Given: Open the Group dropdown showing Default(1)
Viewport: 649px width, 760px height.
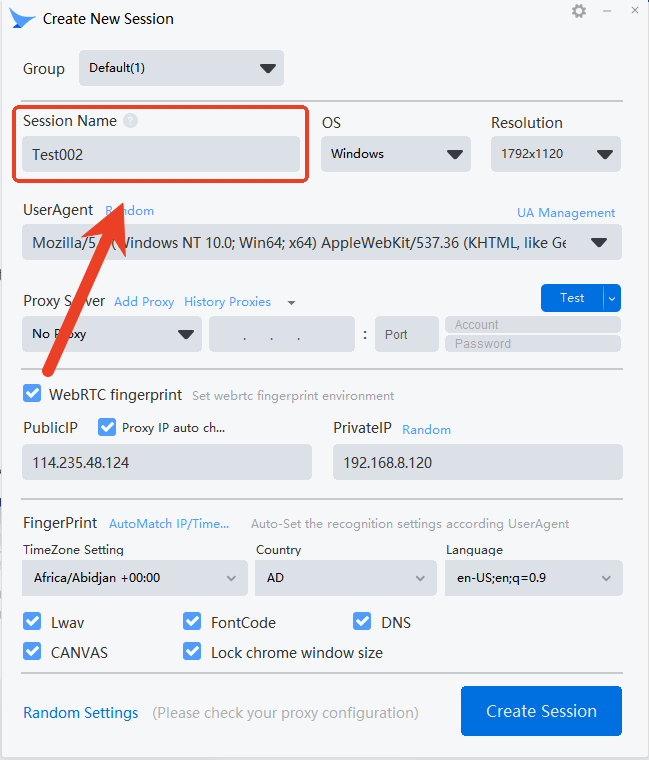Looking at the screenshot, I should 181,68.
